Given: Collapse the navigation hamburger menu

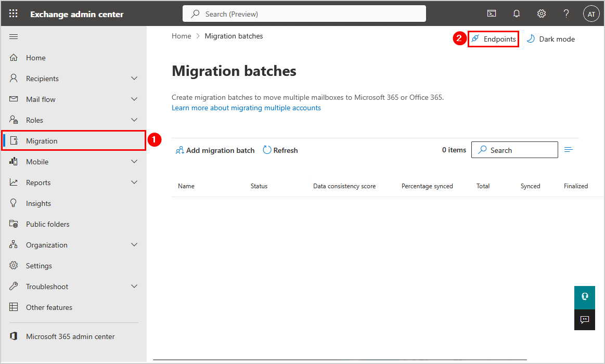Looking at the screenshot, I should 14,36.
